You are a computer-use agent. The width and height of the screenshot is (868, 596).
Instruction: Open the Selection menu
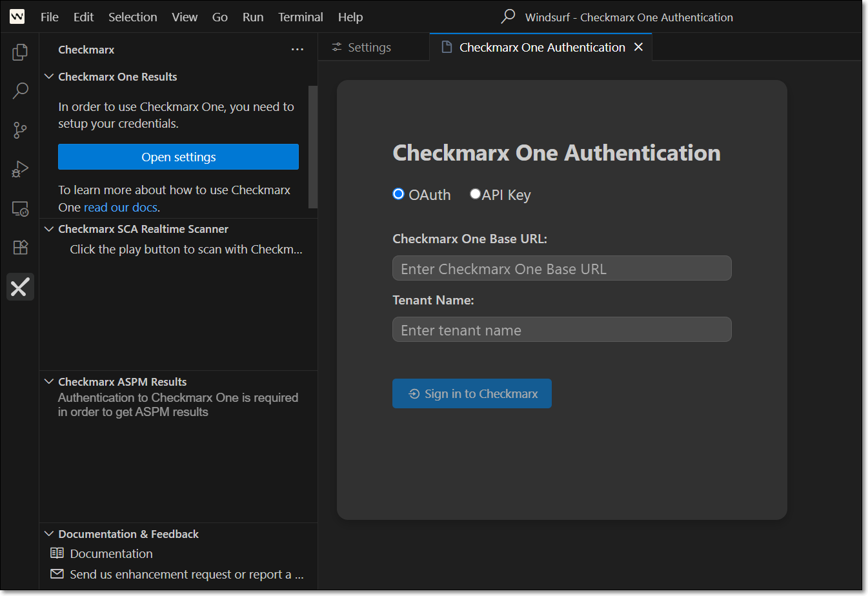(132, 17)
